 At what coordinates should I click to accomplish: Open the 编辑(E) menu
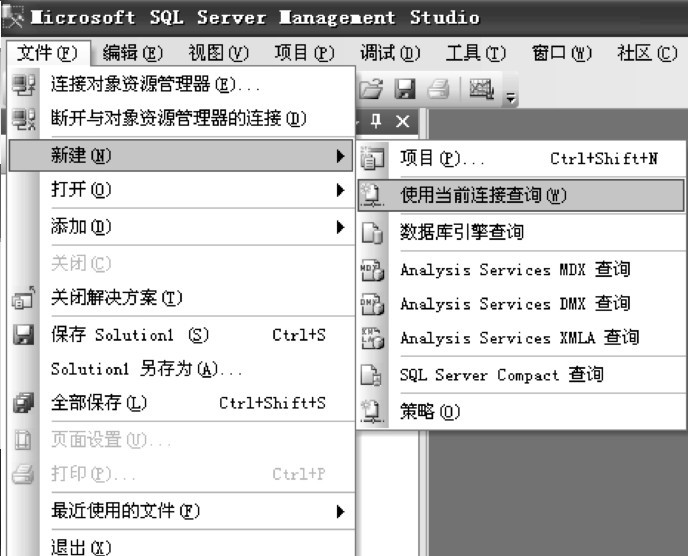[x=133, y=54]
